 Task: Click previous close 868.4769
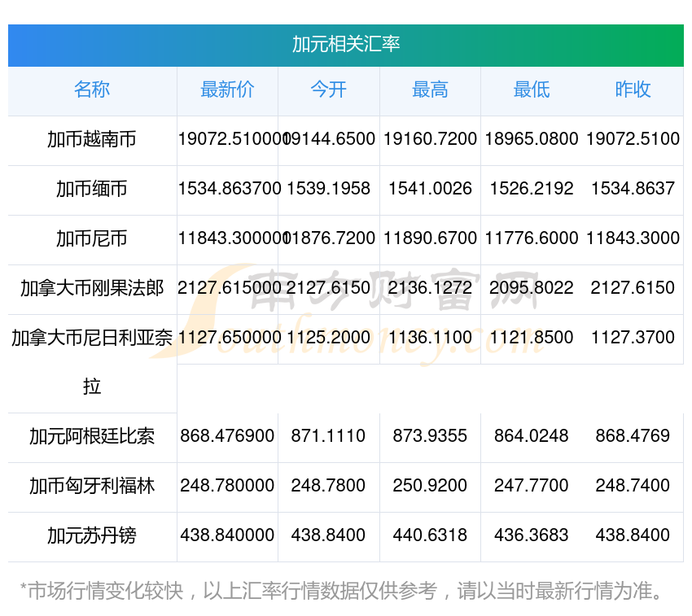[x=633, y=436]
